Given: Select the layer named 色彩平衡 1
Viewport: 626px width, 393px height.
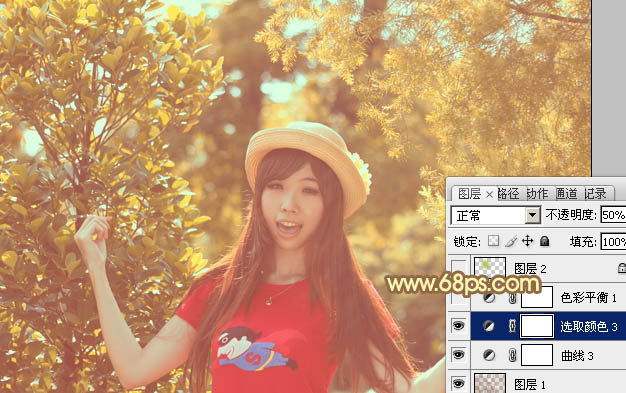Looking at the screenshot, I should [x=588, y=298].
